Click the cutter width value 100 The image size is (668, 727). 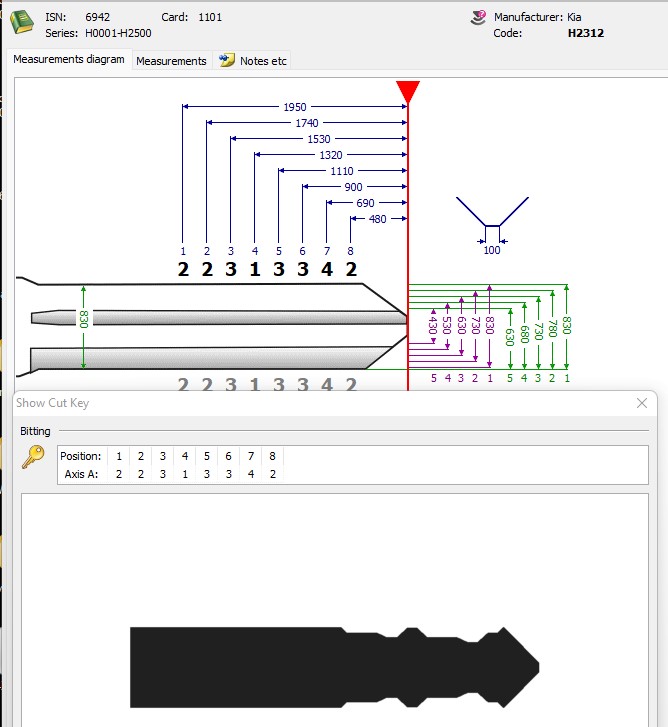click(492, 250)
